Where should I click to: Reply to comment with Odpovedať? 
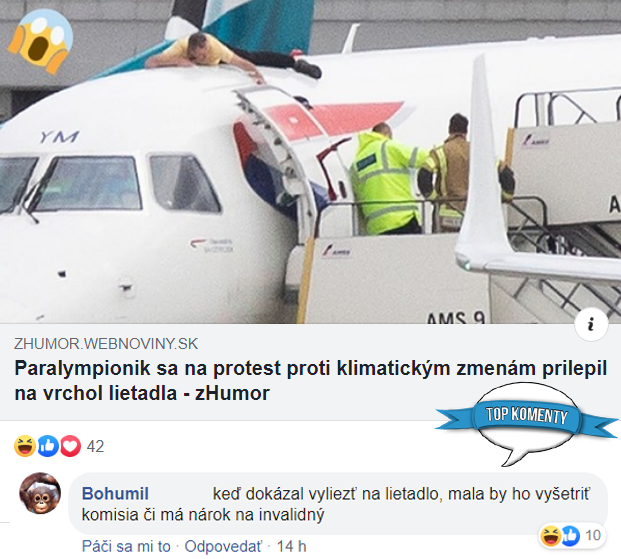[x=223, y=546]
